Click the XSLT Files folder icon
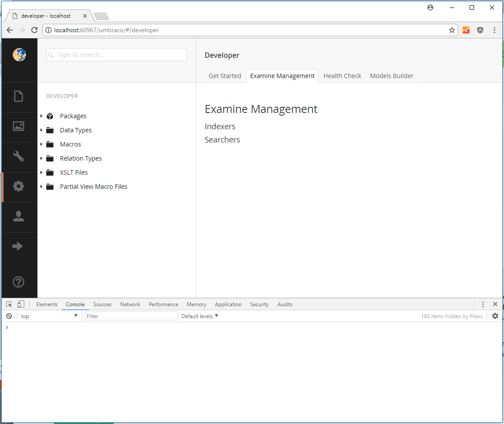The width and height of the screenshot is (504, 424). click(50, 173)
